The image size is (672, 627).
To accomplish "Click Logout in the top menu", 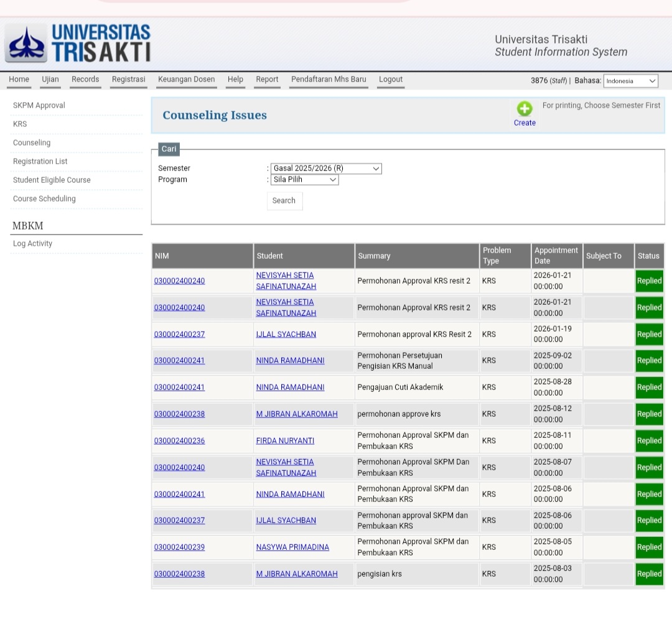I will point(391,80).
